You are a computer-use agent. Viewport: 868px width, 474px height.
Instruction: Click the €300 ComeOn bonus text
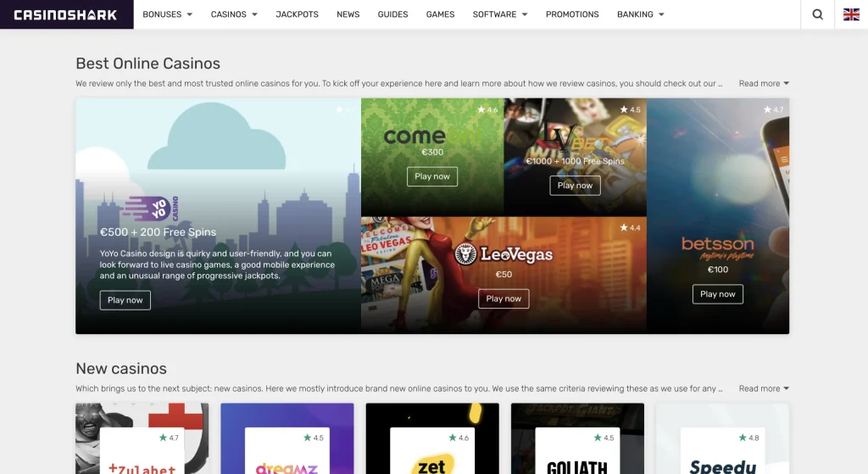coord(432,153)
